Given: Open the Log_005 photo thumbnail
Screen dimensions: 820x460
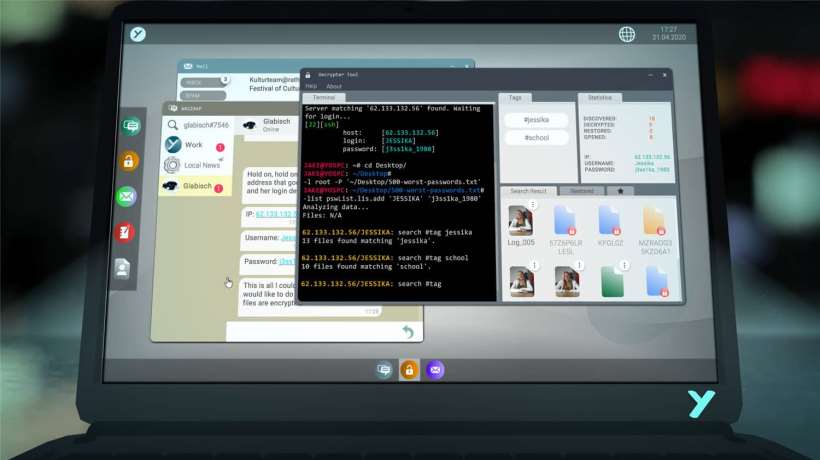Looking at the screenshot, I should [x=520, y=221].
